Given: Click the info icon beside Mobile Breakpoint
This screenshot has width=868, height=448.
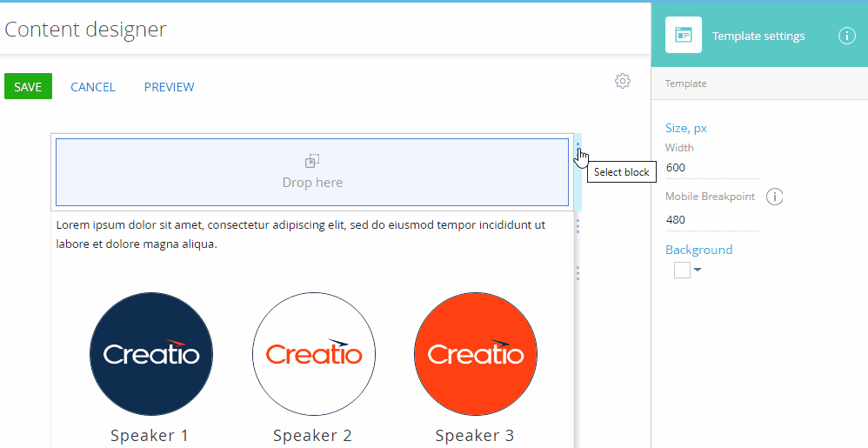Looking at the screenshot, I should coord(774,197).
